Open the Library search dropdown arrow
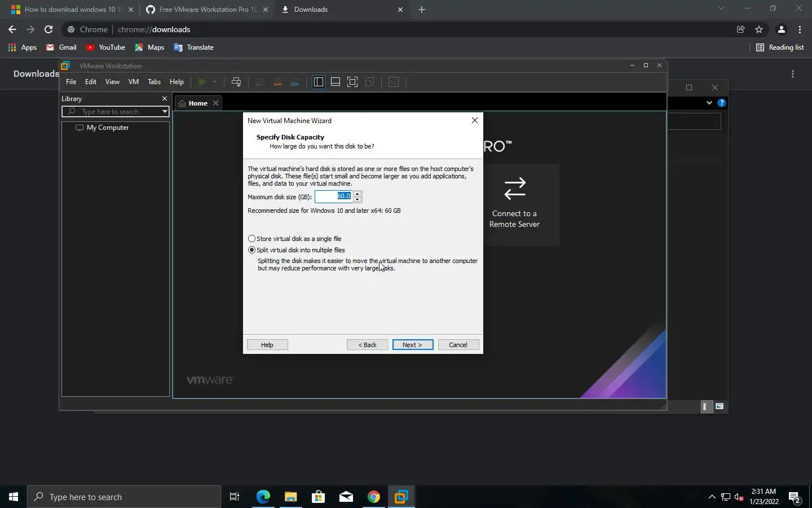This screenshot has height=508, width=812. tap(165, 112)
